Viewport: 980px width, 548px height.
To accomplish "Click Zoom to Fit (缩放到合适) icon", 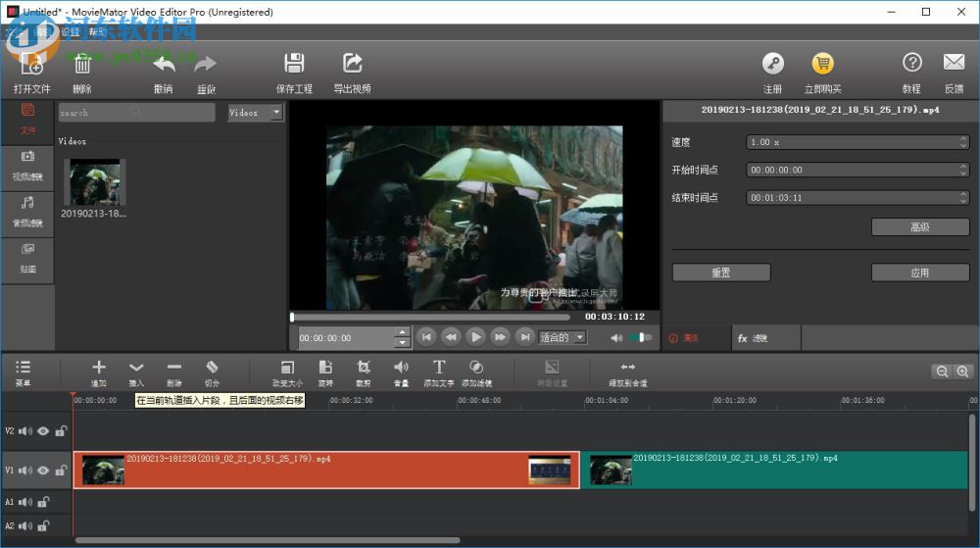I will [x=627, y=368].
